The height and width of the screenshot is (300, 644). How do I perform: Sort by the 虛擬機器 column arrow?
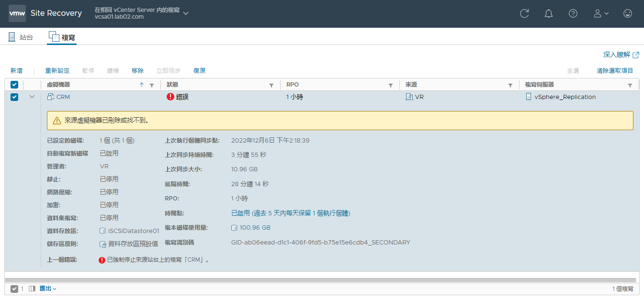click(141, 85)
